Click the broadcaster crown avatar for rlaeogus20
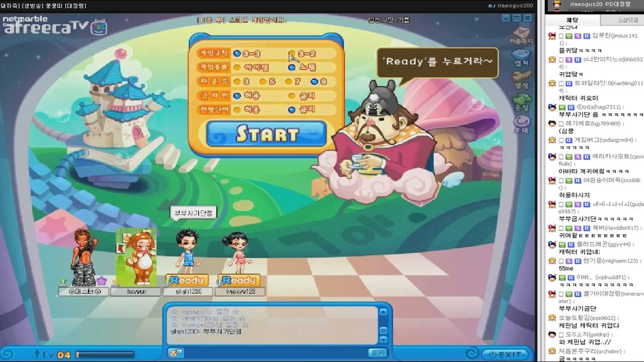Screen dimensions: 644x362 [556, 4]
